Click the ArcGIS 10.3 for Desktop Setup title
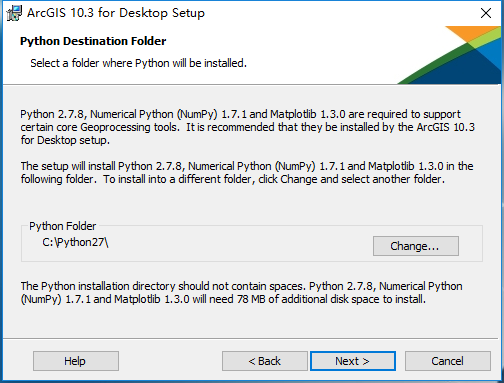504x383 pixels. (x=116, y=13)
